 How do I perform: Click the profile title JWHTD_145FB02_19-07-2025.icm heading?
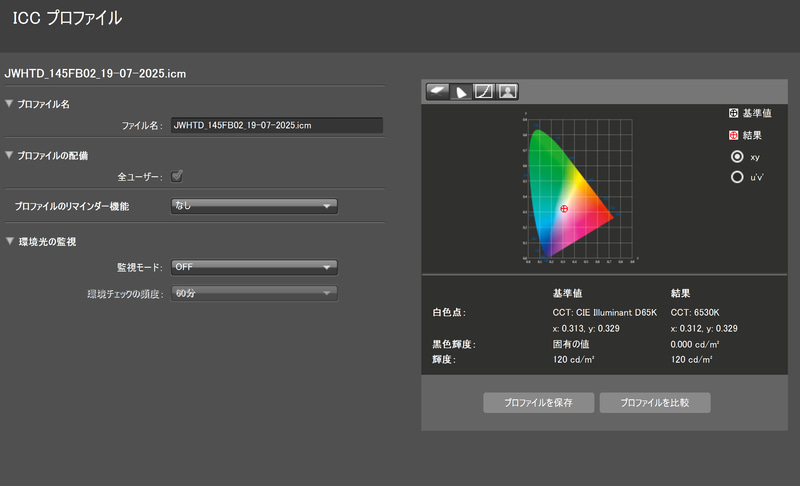point(95,73)
